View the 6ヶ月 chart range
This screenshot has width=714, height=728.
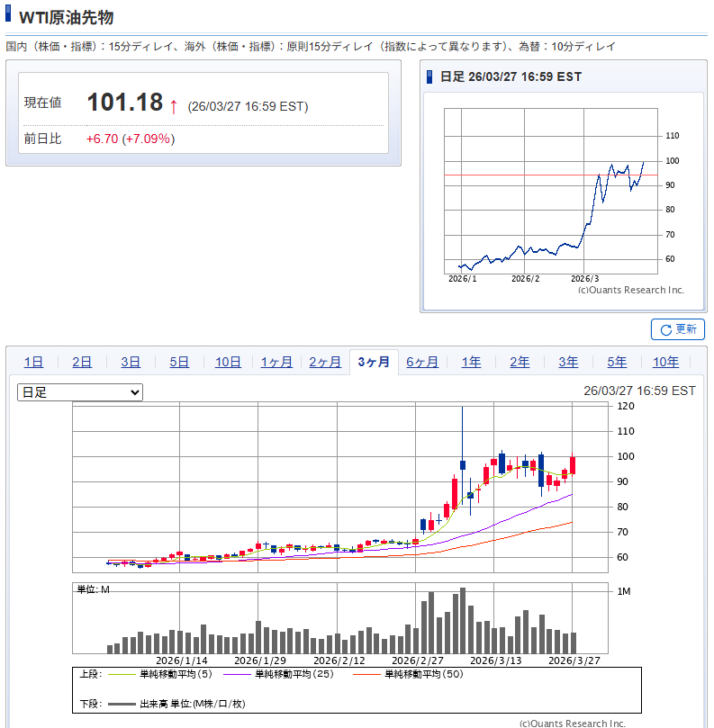point(422,362)
